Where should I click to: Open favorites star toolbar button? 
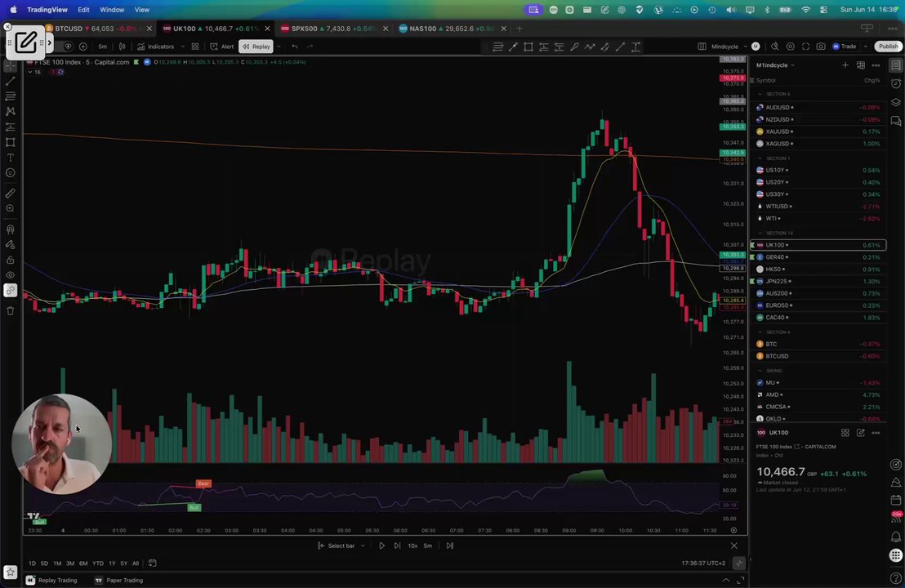point(11,572)
